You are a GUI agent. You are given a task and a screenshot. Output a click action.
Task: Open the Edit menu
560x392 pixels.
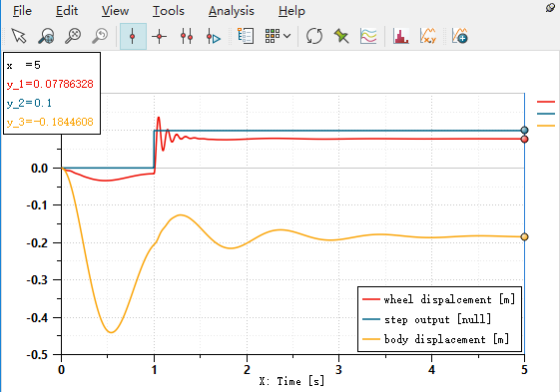pos(67,11)
